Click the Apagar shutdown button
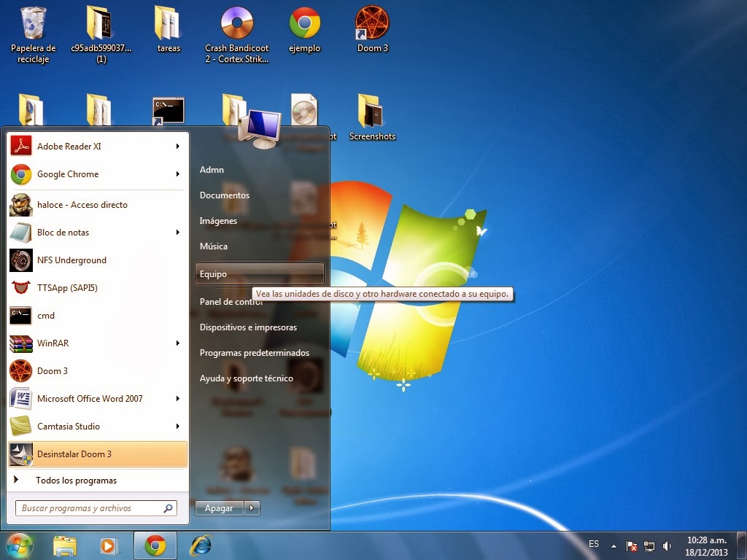This screenshot has height=560, width=747. 219,508
